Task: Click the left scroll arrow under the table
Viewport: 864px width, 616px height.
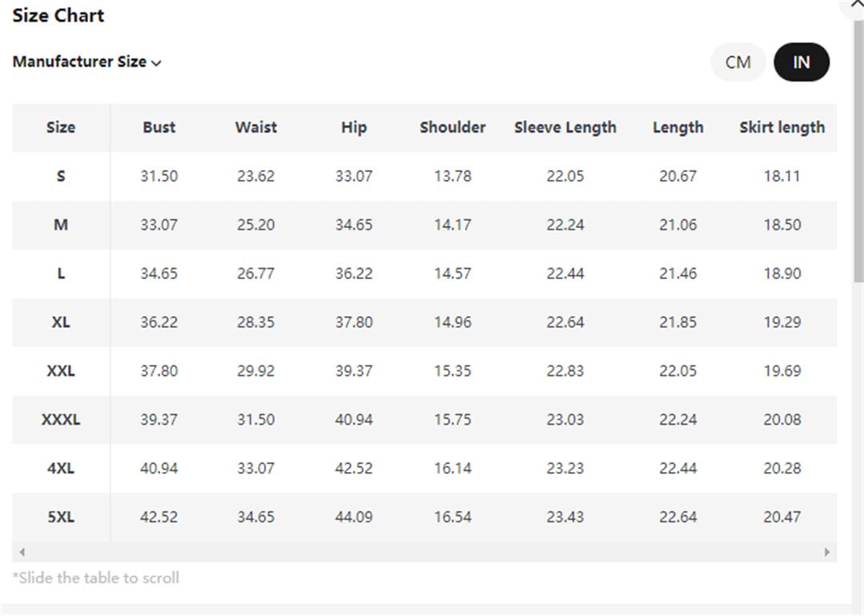Action: 22,551
